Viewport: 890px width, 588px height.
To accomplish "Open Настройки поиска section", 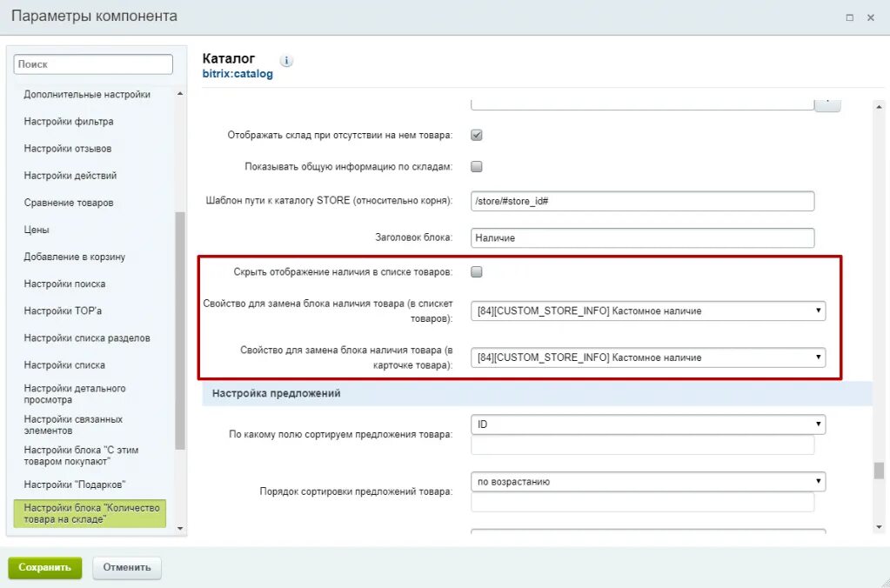I will pos(64,284).
